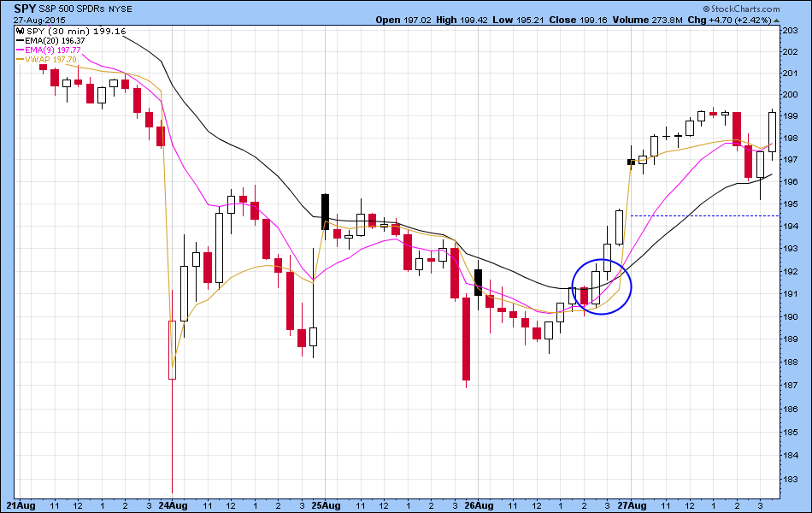Click the 195 price axis label

pos(790,204)
